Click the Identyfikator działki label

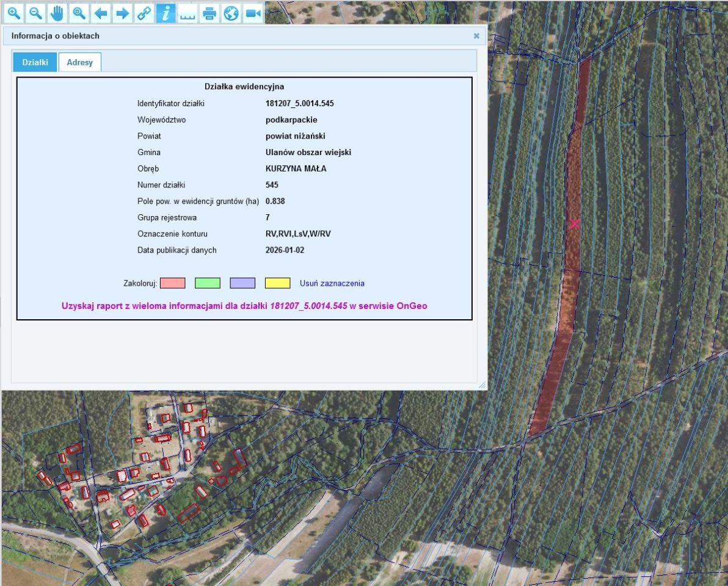171,104
